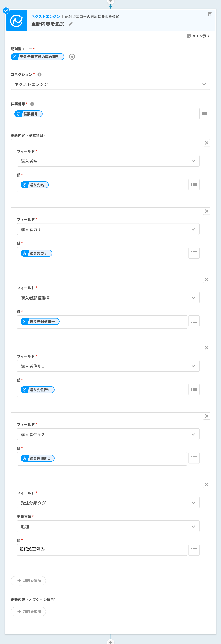Show info tooltip next to コネクション
This screenshot has width=221, height=644.
pyautogui.click(x=39, y=74)
